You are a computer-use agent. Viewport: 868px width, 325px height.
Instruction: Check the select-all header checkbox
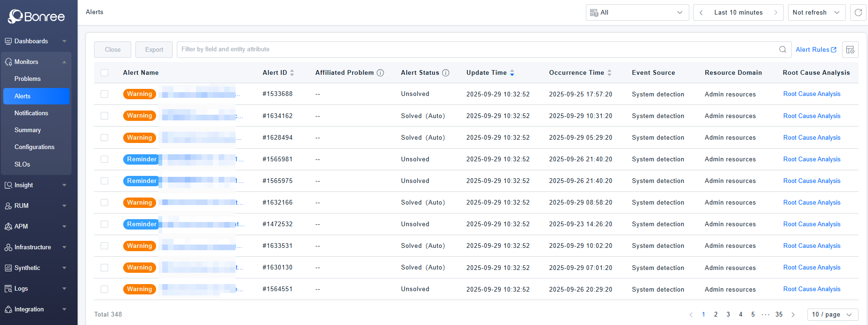tap(104, 73)
